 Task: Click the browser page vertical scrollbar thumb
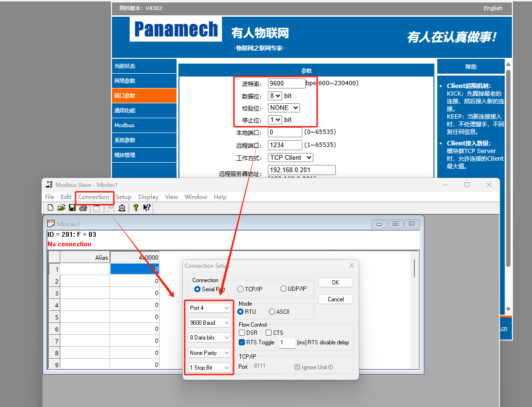(x=508, y=168)
